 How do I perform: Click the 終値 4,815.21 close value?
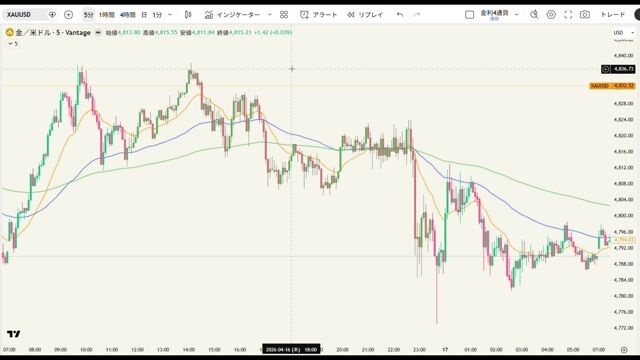click(x=234, y=32)
